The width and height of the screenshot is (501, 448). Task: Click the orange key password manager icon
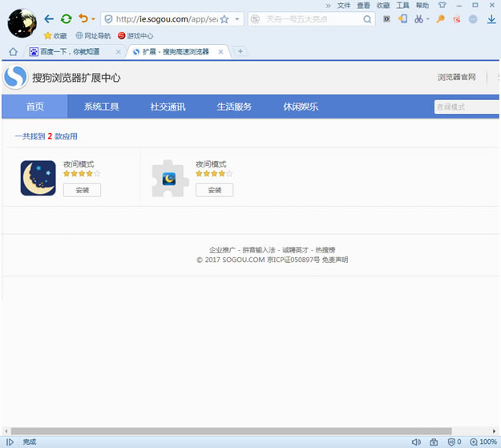[441, 19]
